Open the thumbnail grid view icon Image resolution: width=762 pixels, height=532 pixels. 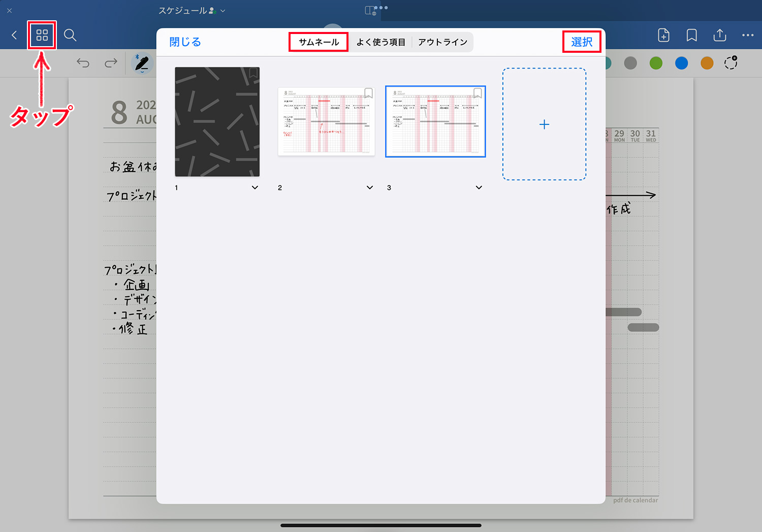(42, 35)
